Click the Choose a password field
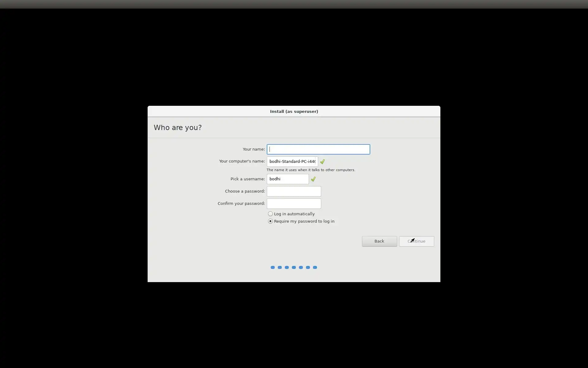 coord(294,191)
